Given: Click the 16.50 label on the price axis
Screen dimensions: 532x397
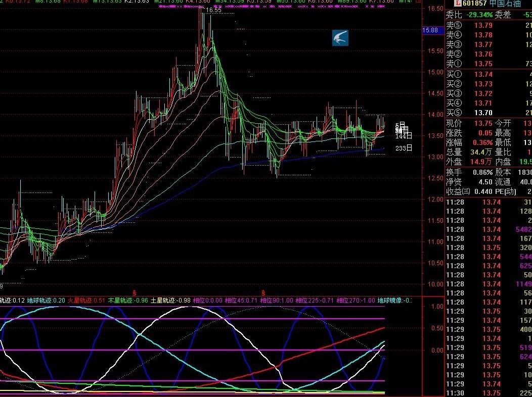Looking at the screenshot, I should (x=435, y=9).
